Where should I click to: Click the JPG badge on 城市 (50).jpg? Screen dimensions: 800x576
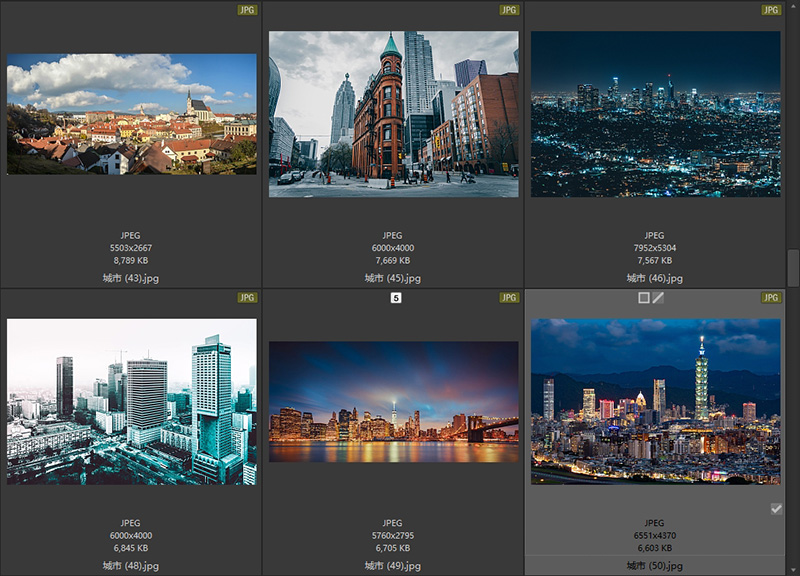771,298
